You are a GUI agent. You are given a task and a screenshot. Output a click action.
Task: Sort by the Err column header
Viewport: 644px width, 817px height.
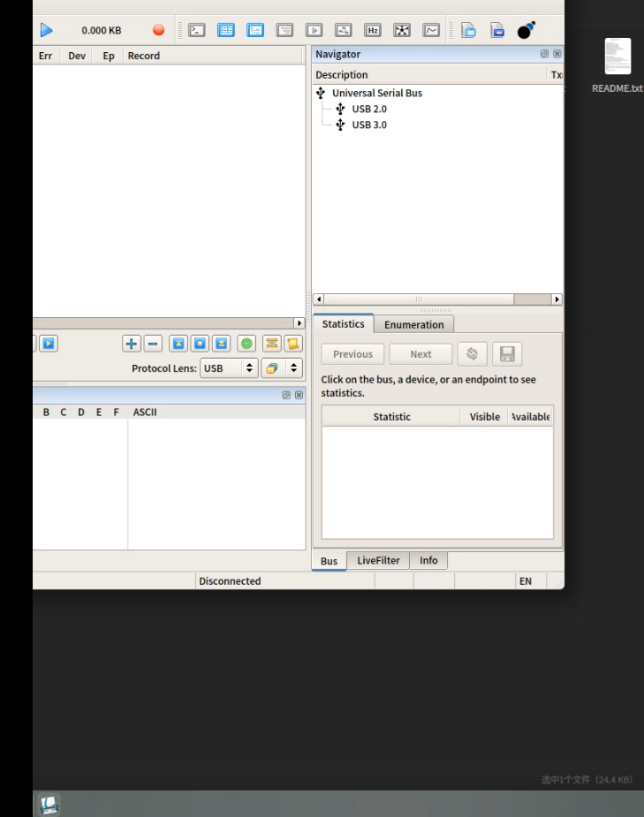tap(45, 56)
